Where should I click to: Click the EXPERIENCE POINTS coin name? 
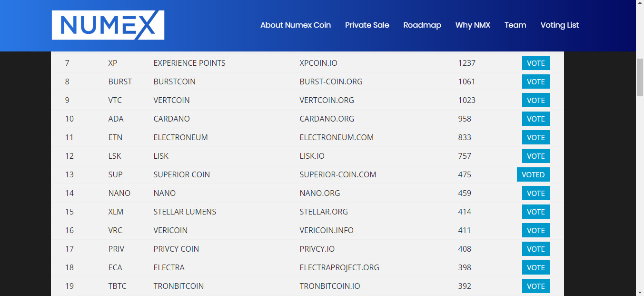pos(189,63)
